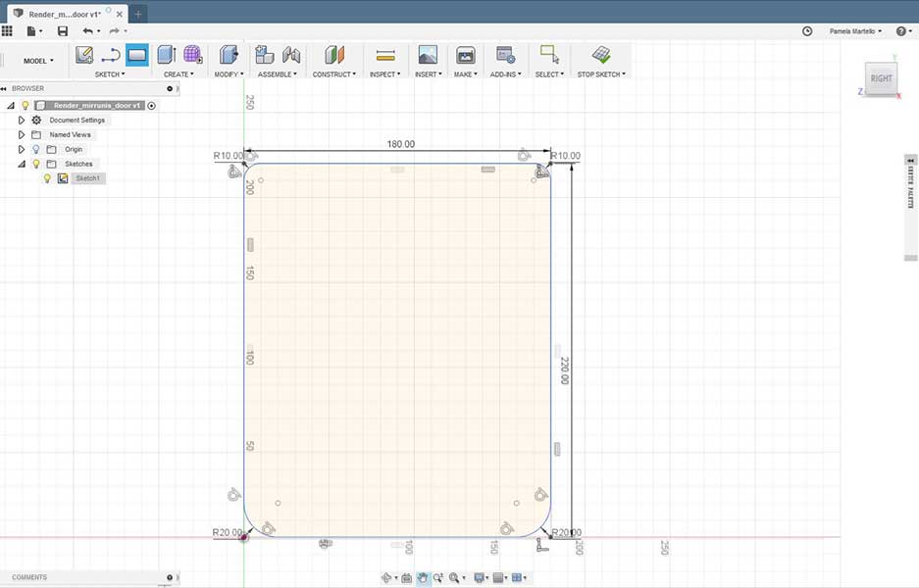Viewport: 919px width, 588px height.
Task: Click the Look At navigation icon
Action: [406, 578]
